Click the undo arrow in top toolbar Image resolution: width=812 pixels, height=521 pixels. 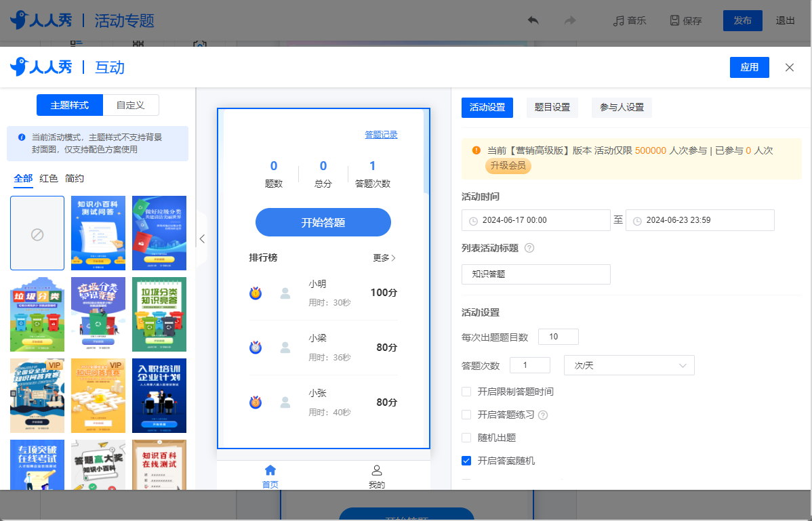point(533,20)
